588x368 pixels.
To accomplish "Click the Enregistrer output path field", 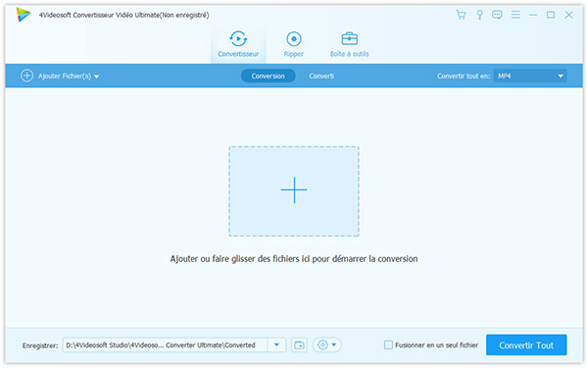I will (165, 345).
